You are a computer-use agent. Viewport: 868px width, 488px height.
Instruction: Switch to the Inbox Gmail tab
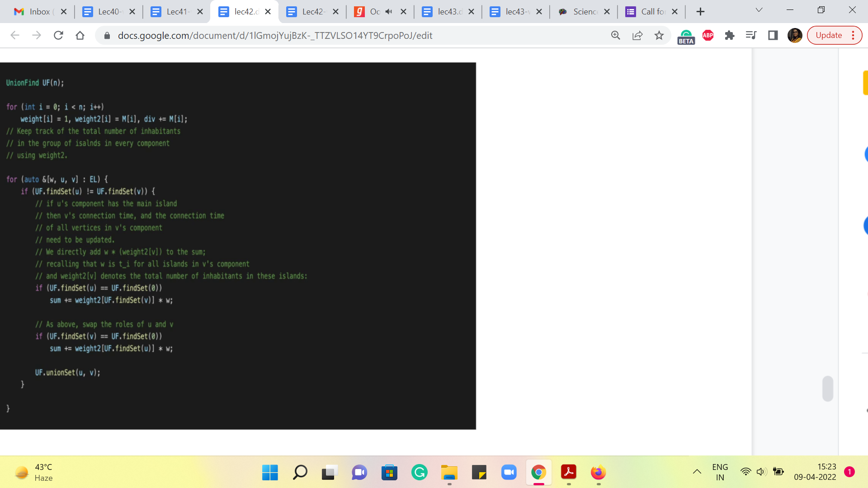[36, 12]
